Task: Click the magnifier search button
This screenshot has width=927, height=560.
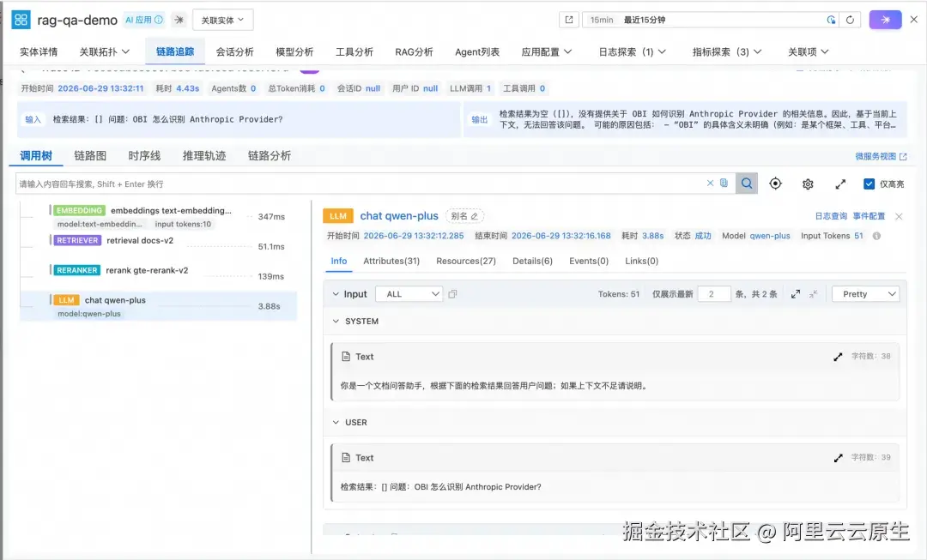Action: [x=747, y=184]
